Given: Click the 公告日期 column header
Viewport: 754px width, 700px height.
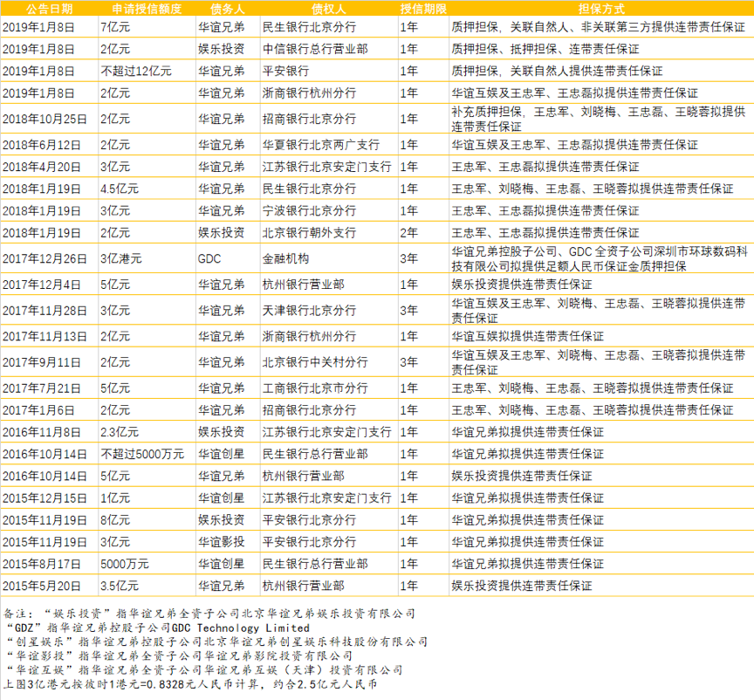Looking at the screenshot, I should coord(49,9).
